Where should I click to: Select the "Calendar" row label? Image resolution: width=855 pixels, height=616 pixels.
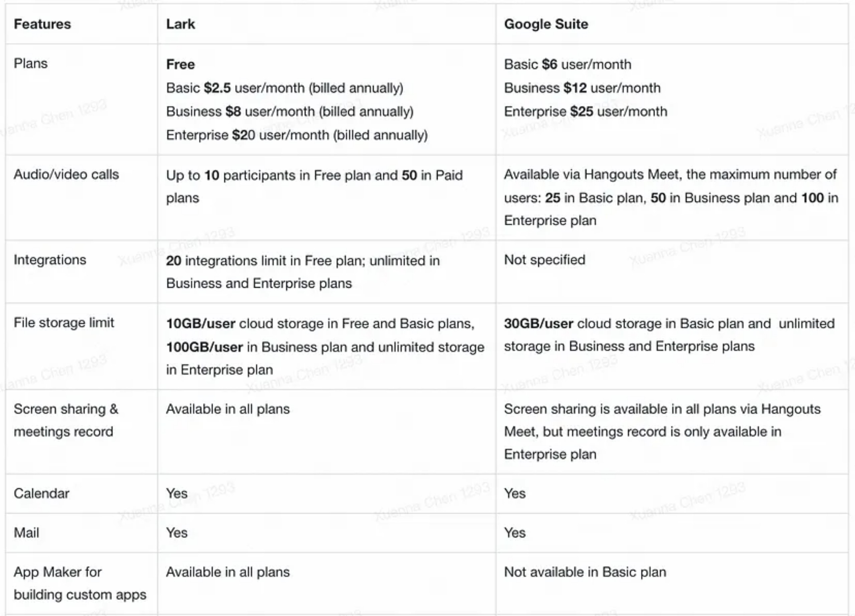click(x=41, y=494)
